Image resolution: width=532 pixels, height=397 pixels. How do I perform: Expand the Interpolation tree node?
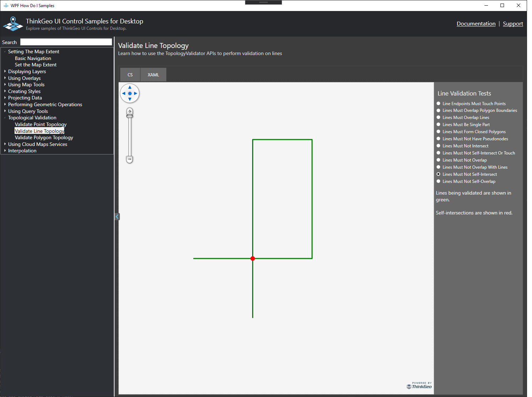[x=5, y=151]
